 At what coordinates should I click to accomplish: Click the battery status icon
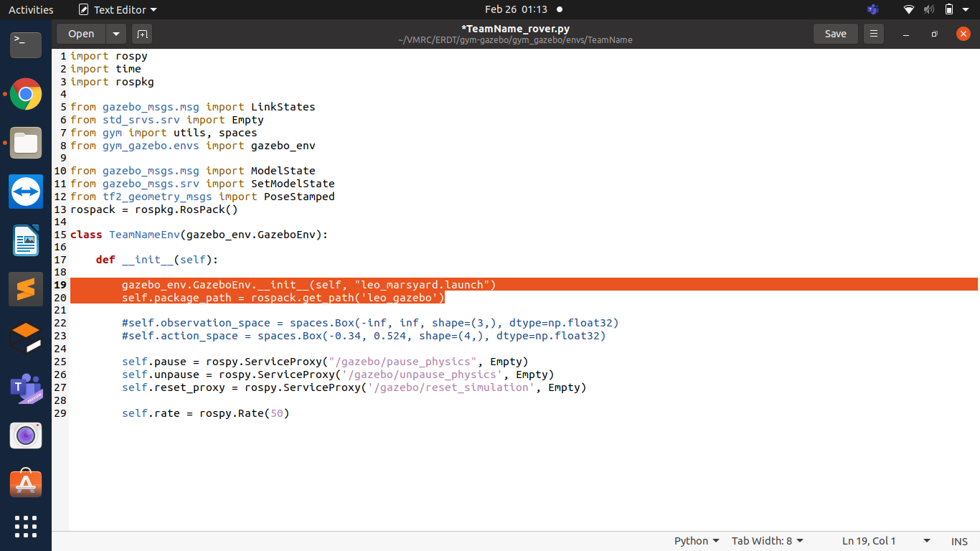tap(949, 9)
